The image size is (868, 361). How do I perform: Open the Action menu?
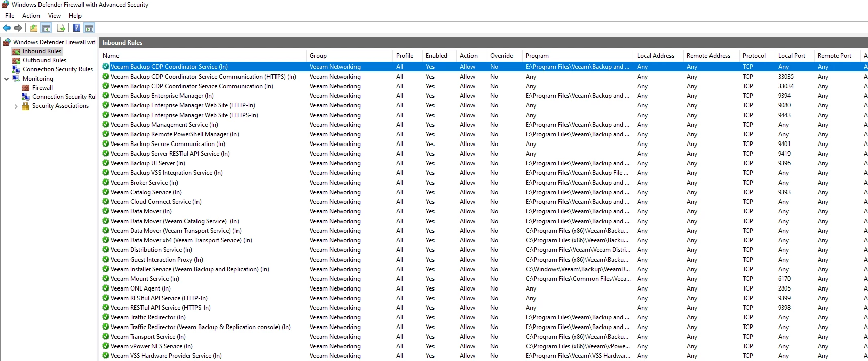31,16
